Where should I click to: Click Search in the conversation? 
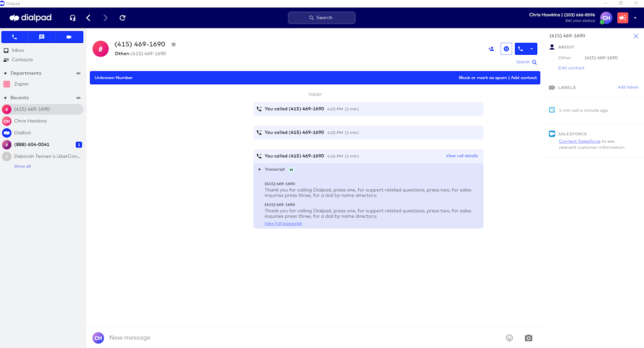[526, 62]
